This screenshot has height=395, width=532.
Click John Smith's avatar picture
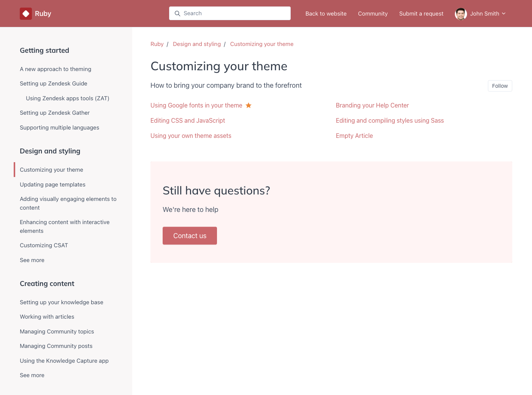coord(461,14)
